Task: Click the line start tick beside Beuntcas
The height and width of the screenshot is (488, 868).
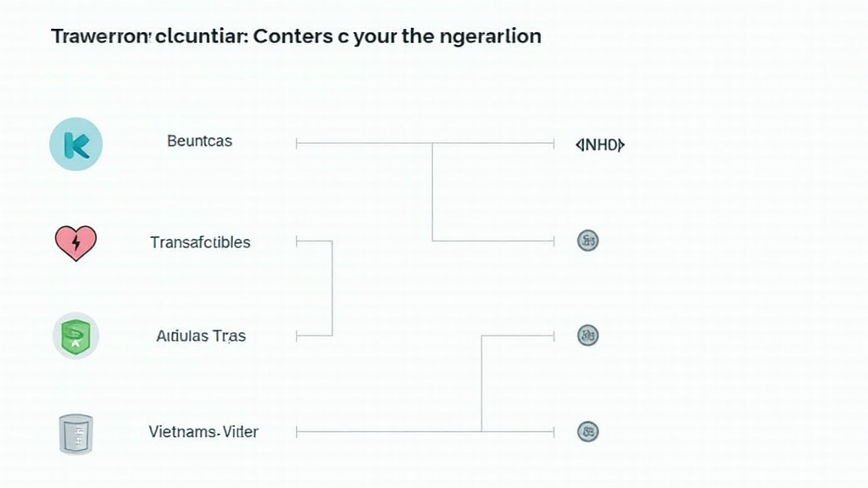Action: [x=297, y=144]
